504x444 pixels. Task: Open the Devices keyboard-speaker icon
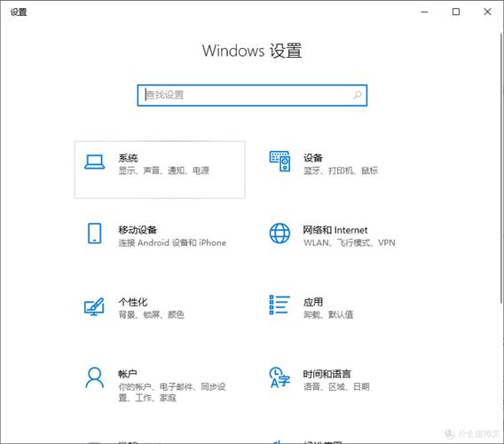[x=280, y=162]
